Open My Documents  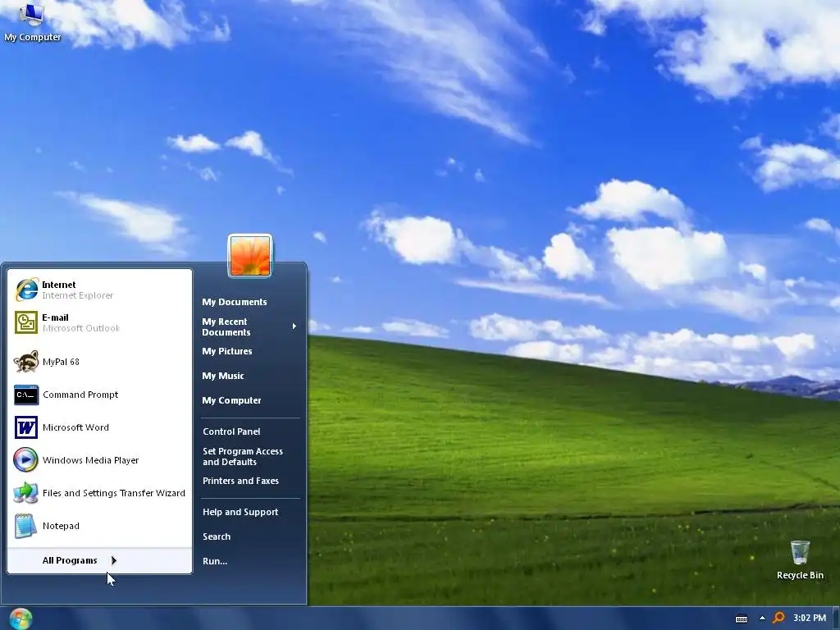[x=234, y=302]
